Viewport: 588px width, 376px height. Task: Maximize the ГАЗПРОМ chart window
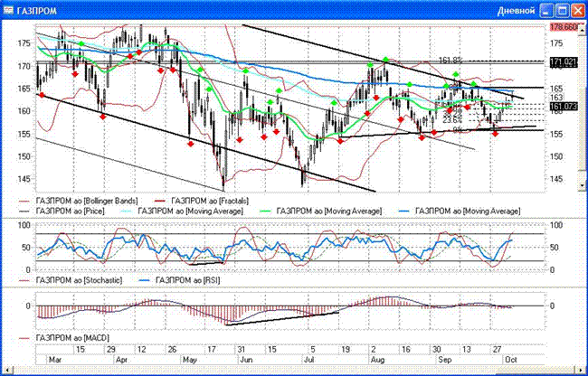(563, 11)
